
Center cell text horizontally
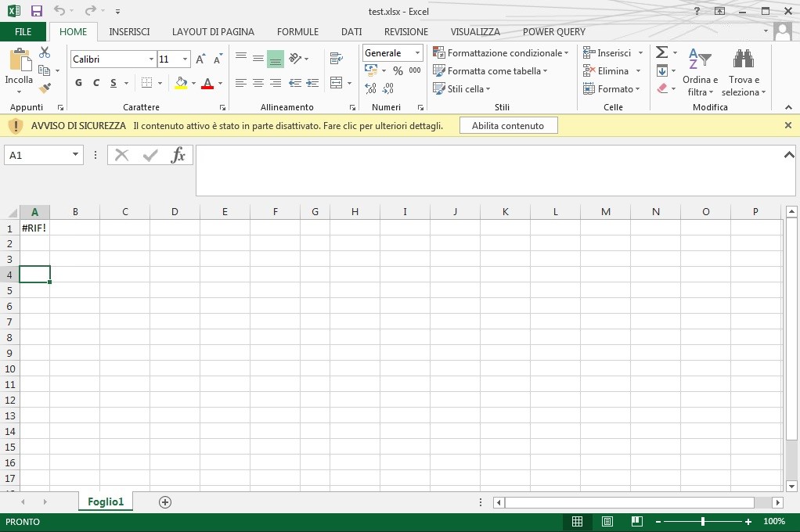coord(258,83)
